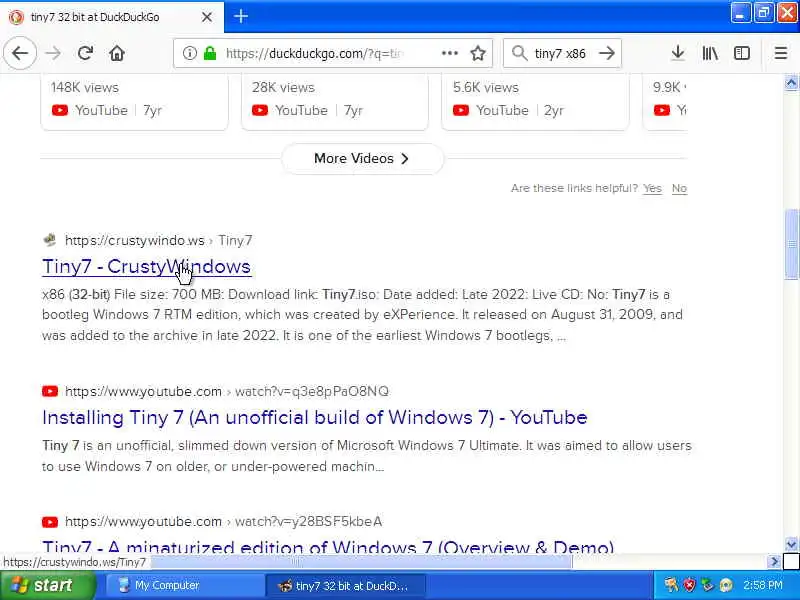Go back with the browser back arrow
Image resolution: width=800 pixels, height=600 pixels.
point(20,53)
